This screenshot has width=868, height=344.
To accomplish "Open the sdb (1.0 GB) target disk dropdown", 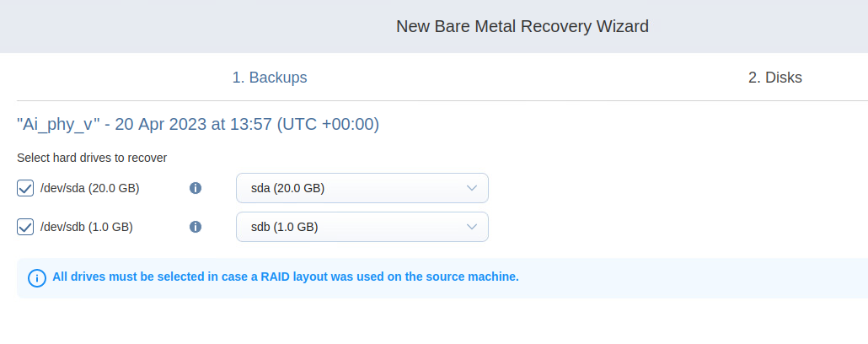I will tap(354, 227).
